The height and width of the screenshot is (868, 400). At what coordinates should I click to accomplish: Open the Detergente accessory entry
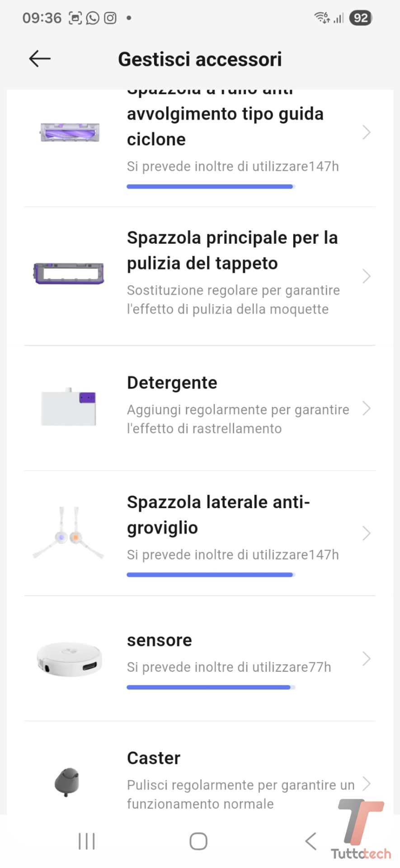(x=172, y=383)
